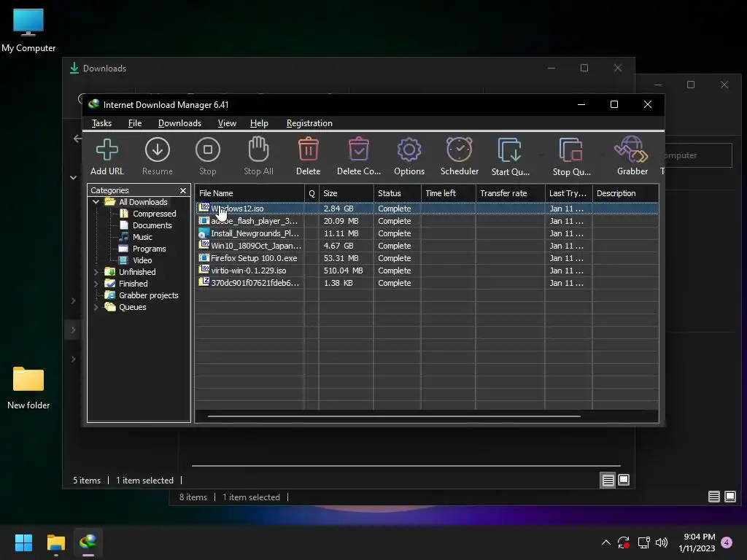The height and width of the screenshot is (560, 747).
Task: Open File Explorer from the taskbar
Action: pyautogui.click(x=55, y=542)
